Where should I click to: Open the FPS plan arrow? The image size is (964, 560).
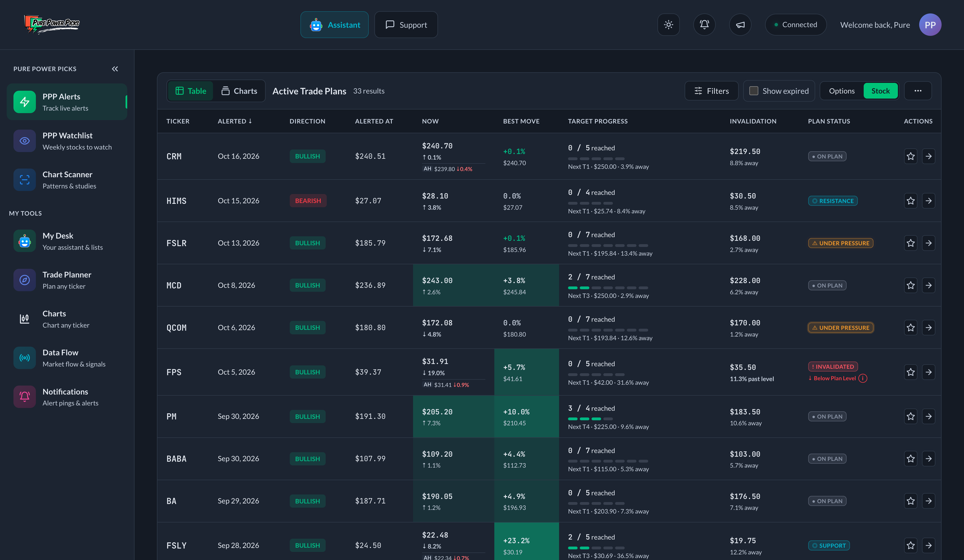(x=929, y=372)
